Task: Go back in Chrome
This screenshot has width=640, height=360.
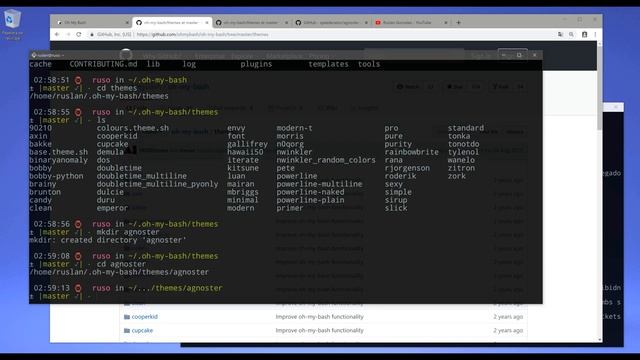Action: 57,34
